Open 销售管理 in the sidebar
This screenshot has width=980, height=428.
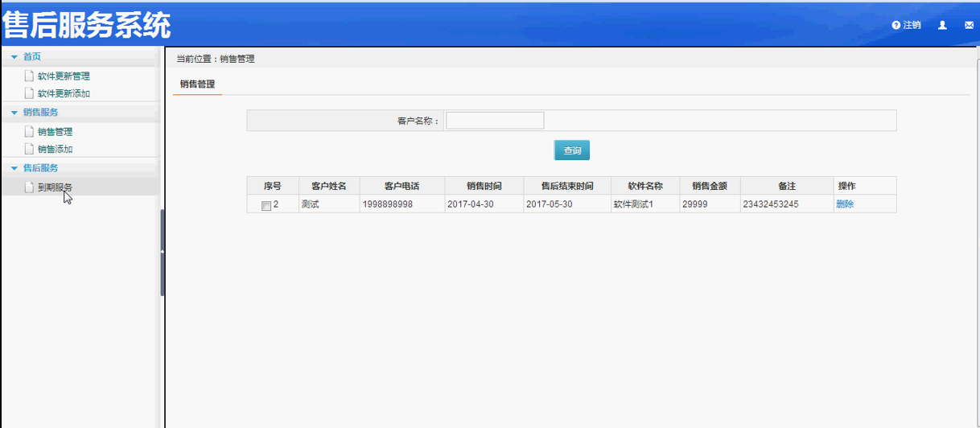click(x=56, y=132)
